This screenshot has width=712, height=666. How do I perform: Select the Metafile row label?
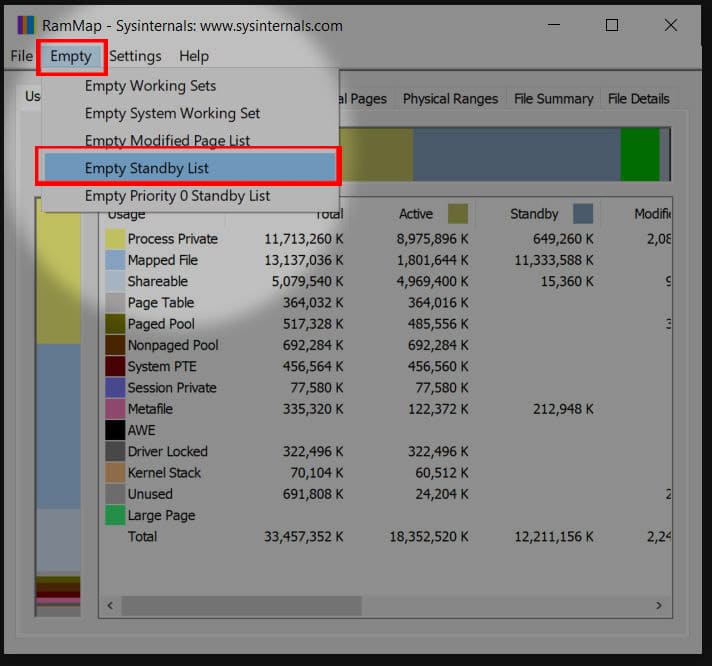coord(150,409)
